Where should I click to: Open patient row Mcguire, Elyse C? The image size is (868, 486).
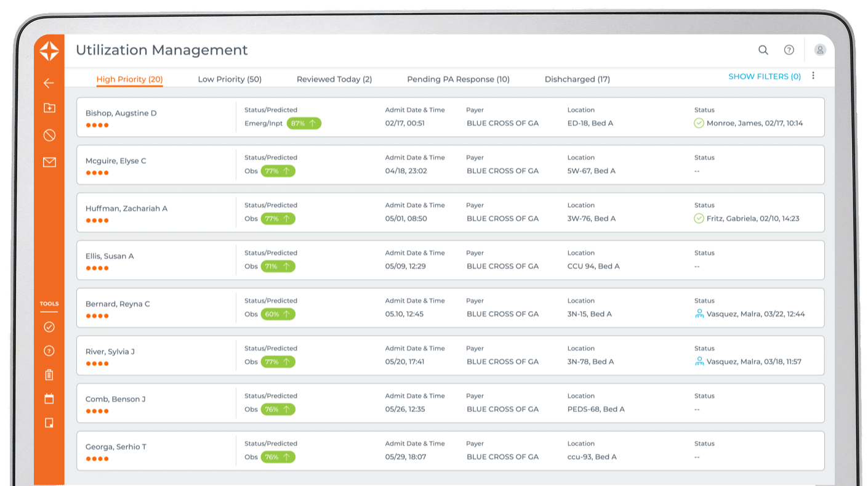click(x=116, y=161)
